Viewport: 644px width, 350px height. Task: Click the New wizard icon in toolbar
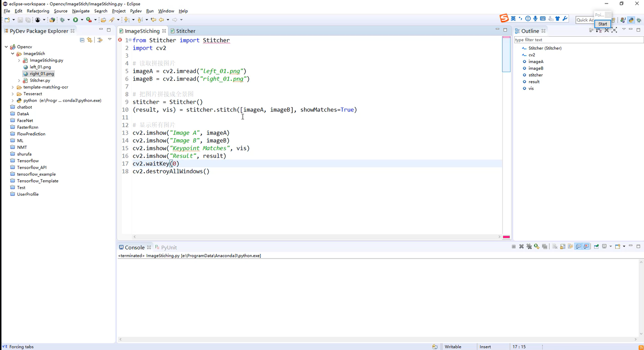tap(7, 20)
